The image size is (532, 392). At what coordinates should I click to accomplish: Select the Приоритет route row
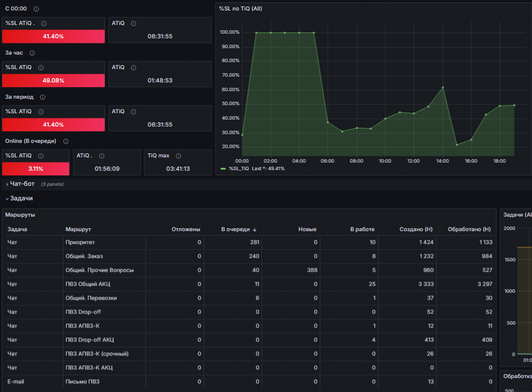click(249, 242)
